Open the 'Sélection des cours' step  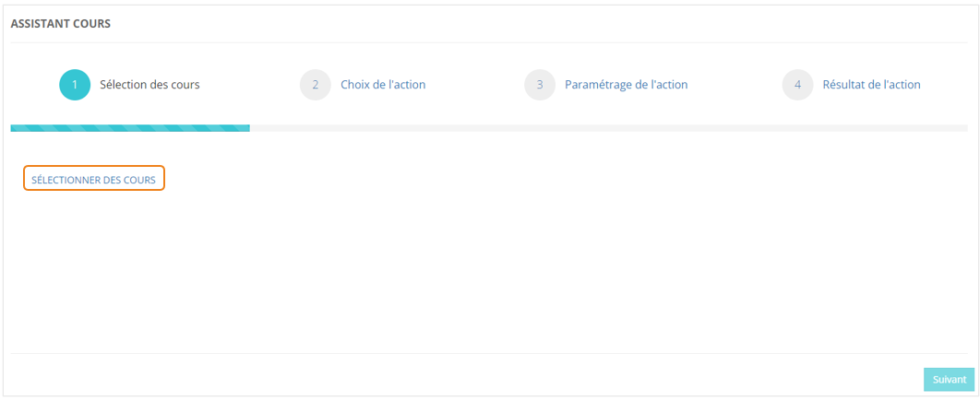149,85
